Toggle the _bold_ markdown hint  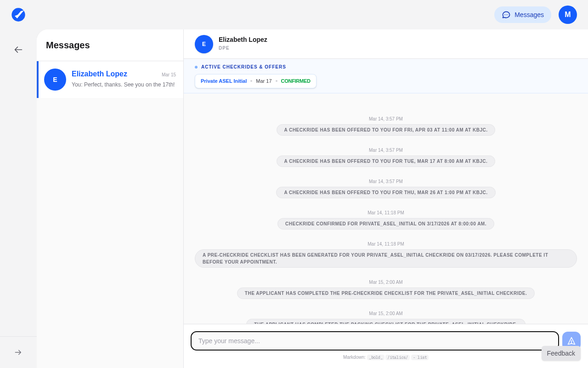click(376, 357)
